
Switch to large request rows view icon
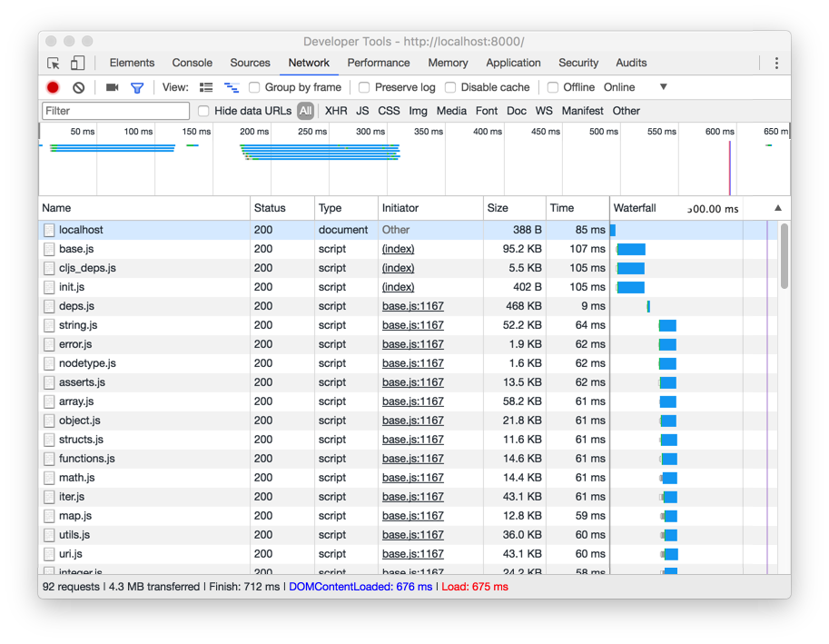pyautogui.click(x=206, y=88)
